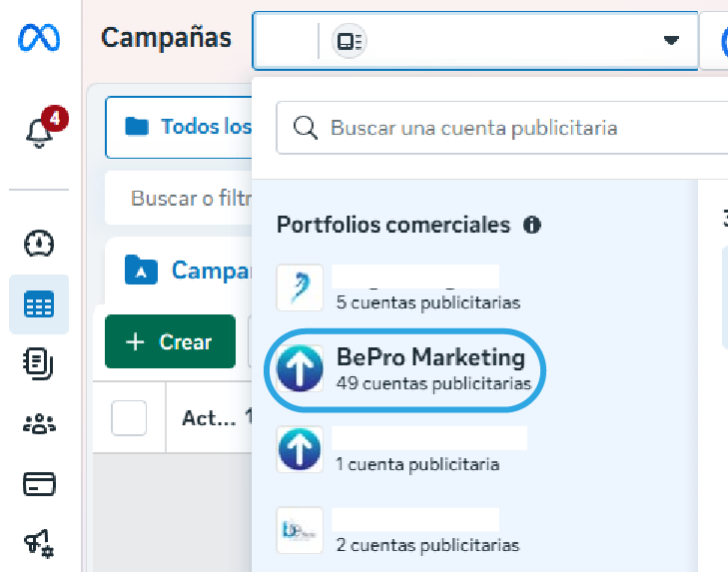Open the Audiences people icon
The height and width of the screenshot is (572, 728).
39,423
